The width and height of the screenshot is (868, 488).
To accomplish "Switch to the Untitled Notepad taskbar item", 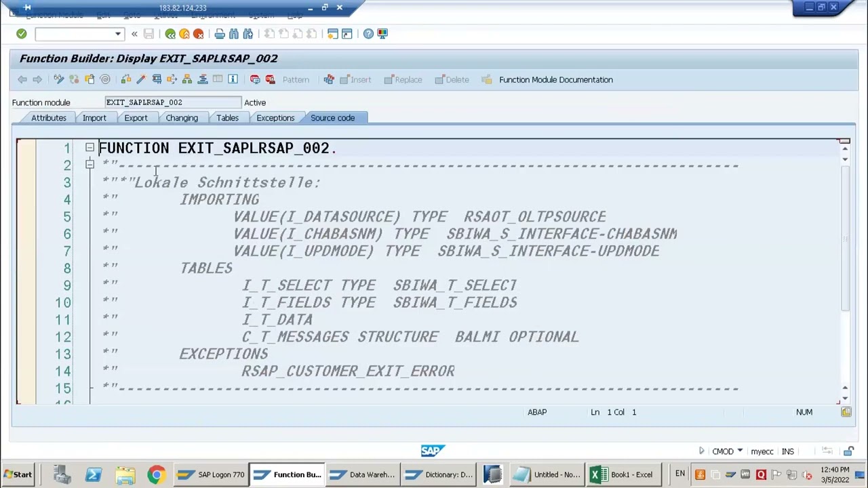I will [547, 474].
